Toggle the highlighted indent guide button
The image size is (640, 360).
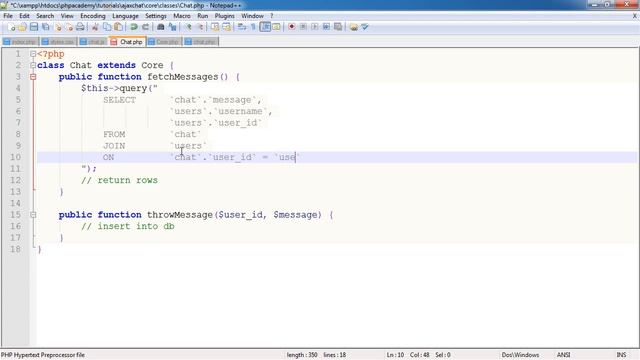(x=265, y=27)
